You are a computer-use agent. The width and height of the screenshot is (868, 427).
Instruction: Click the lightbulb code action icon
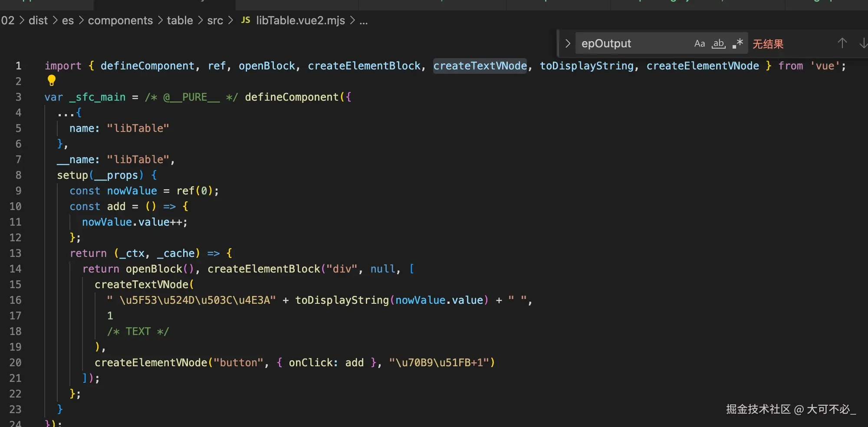click(x=52, y=80)
